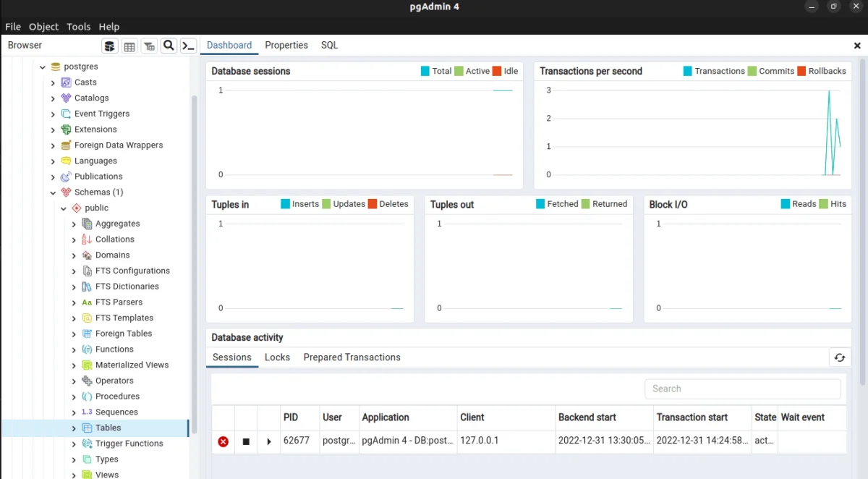
Task: Open the search objects magnifier icon
Action: (169, 46)
